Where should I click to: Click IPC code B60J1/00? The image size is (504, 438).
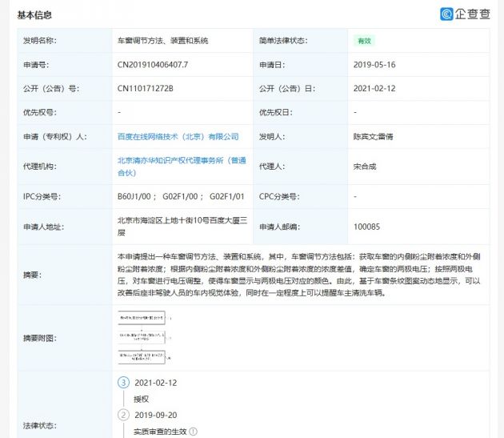click(x=134, y=196)
